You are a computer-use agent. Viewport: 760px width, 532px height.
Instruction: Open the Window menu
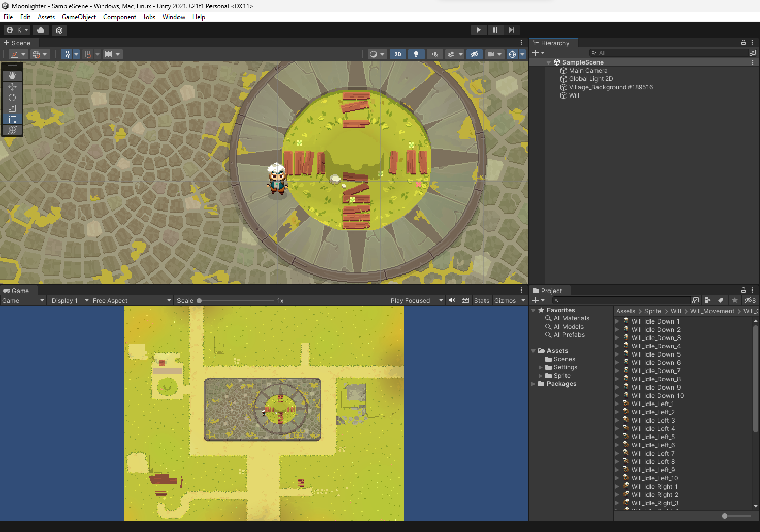click(x=174, y=17)
